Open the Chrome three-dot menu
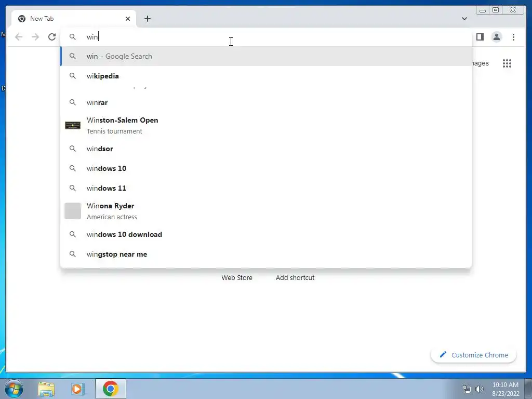 [x=513, y=37]
